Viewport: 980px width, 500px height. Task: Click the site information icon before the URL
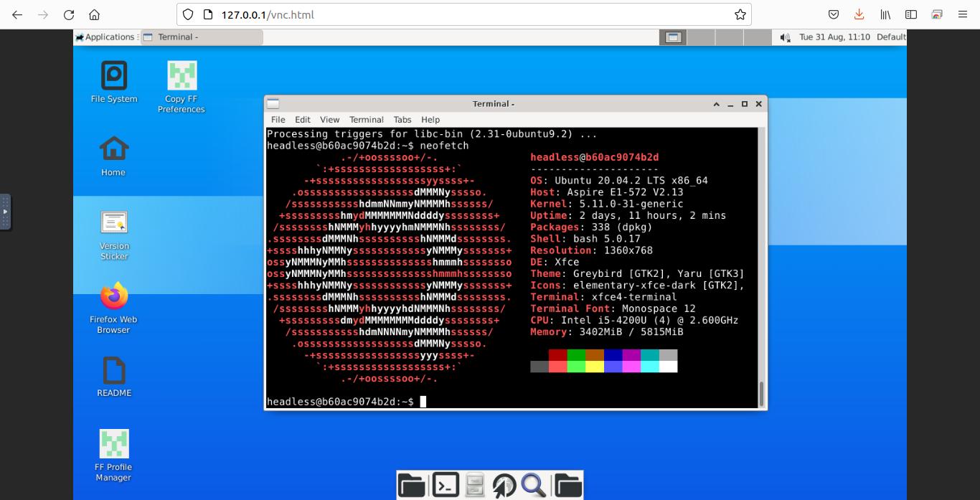tap(209, 14)
